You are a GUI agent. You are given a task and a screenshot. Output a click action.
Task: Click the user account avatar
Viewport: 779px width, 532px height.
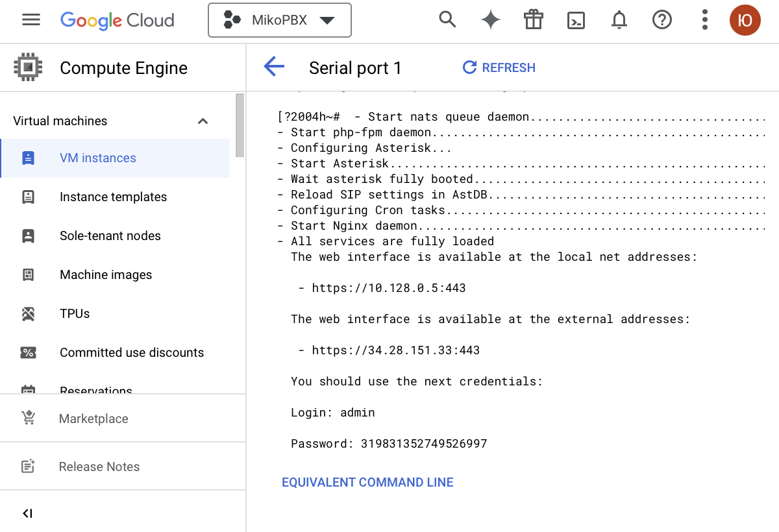coord(745,20)
